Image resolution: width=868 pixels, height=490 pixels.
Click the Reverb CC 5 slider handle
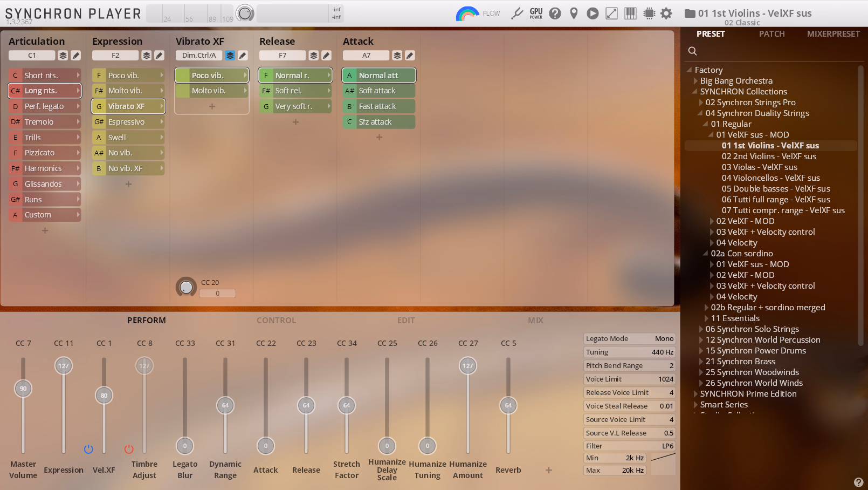[508, 405]
